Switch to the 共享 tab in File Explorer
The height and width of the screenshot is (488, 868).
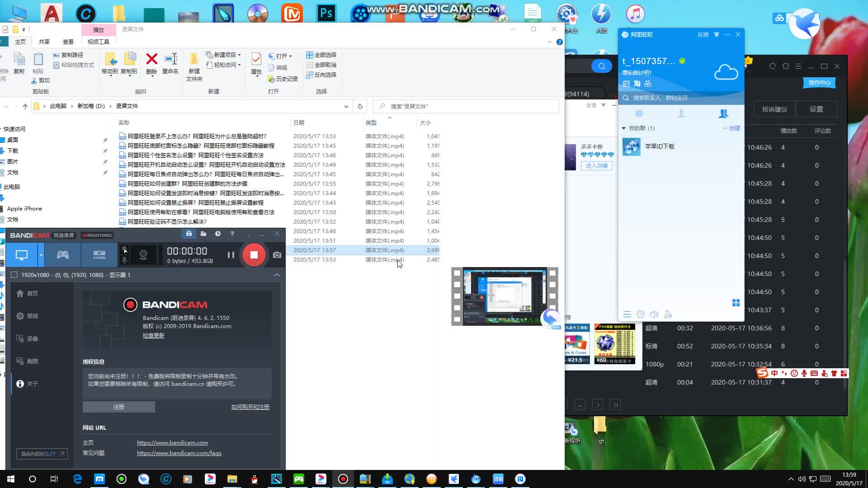tap(44, 41)
